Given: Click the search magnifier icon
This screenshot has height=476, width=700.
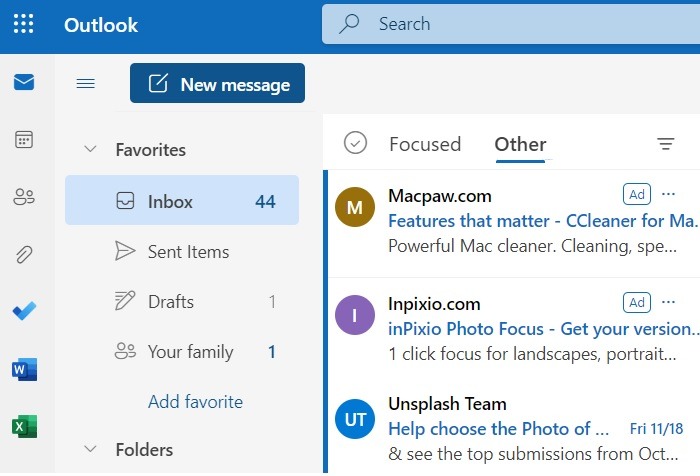Looking at the screenshot, I should point(349,24).
